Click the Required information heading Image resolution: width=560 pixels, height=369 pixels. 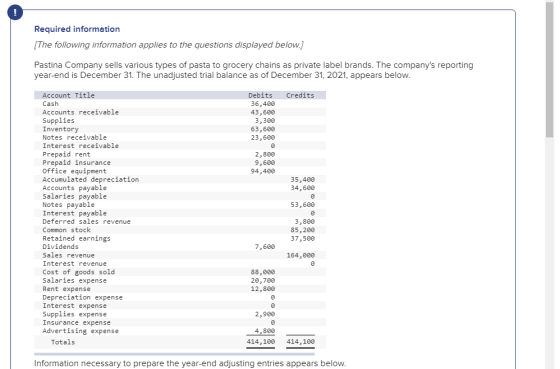tap(77, 29)
